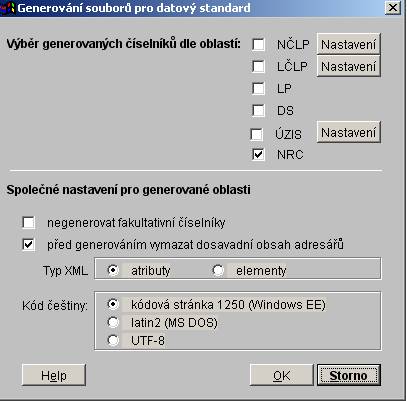Image resolution: width=407 pixels, height=401 pixels.
Task: Toggle the ÚZIS checkbox
Action: [x=256, y=134]
